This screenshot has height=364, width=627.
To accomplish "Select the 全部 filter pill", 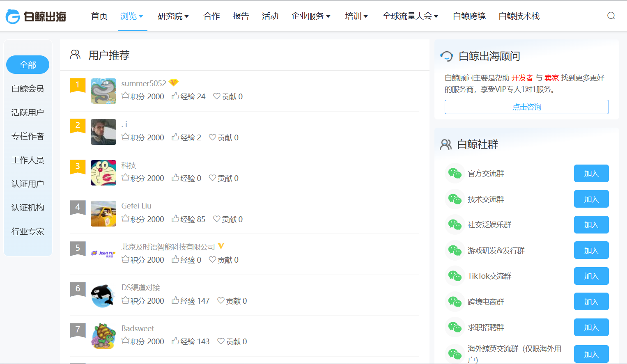I will (28, 65).
